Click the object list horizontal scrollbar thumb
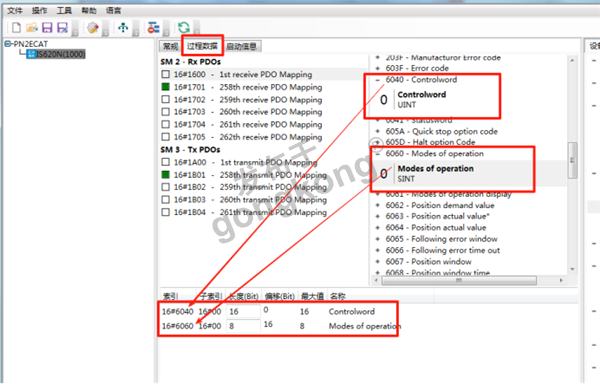600x384 pixels. click(x=459, y=281)
